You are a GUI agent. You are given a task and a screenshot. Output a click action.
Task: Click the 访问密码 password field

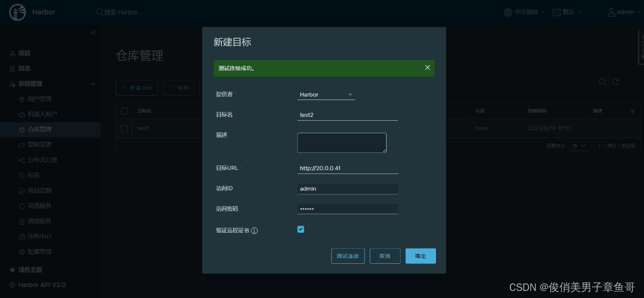click(348, 209)
